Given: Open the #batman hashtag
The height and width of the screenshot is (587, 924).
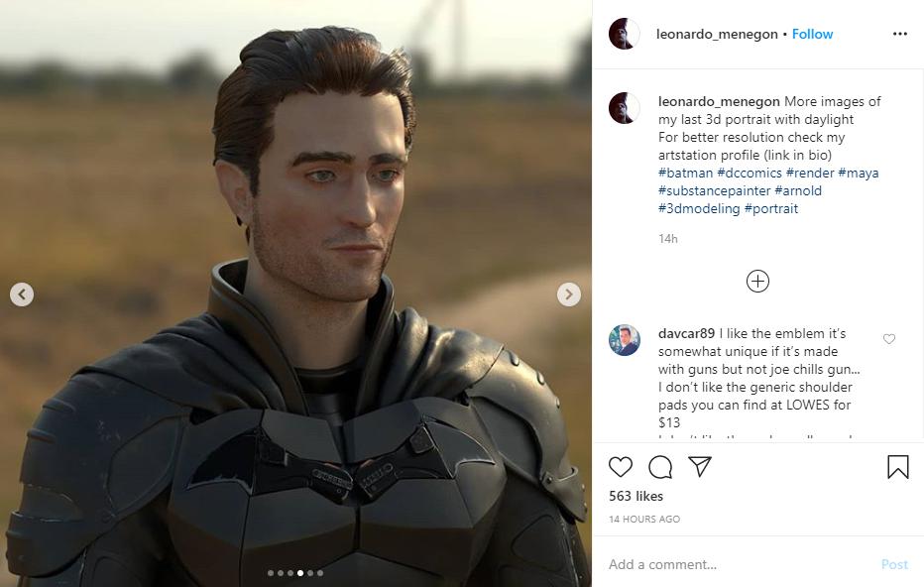Looking at the screenshot, I should 685,173.
